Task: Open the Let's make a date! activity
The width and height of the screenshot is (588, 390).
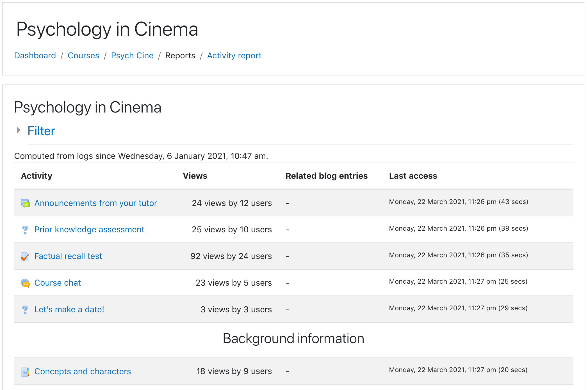Action: (x=69, y=309)
